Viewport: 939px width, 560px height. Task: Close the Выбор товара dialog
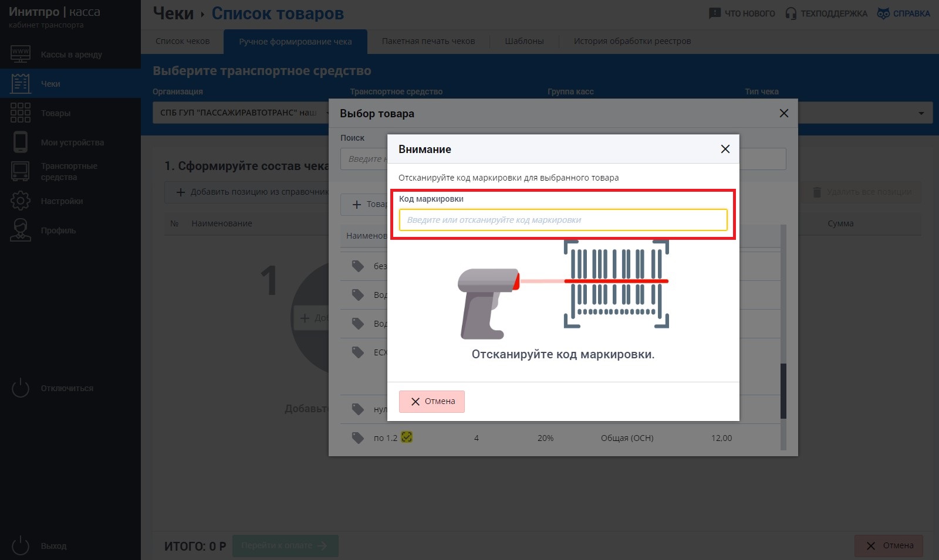tap(784, 113)
